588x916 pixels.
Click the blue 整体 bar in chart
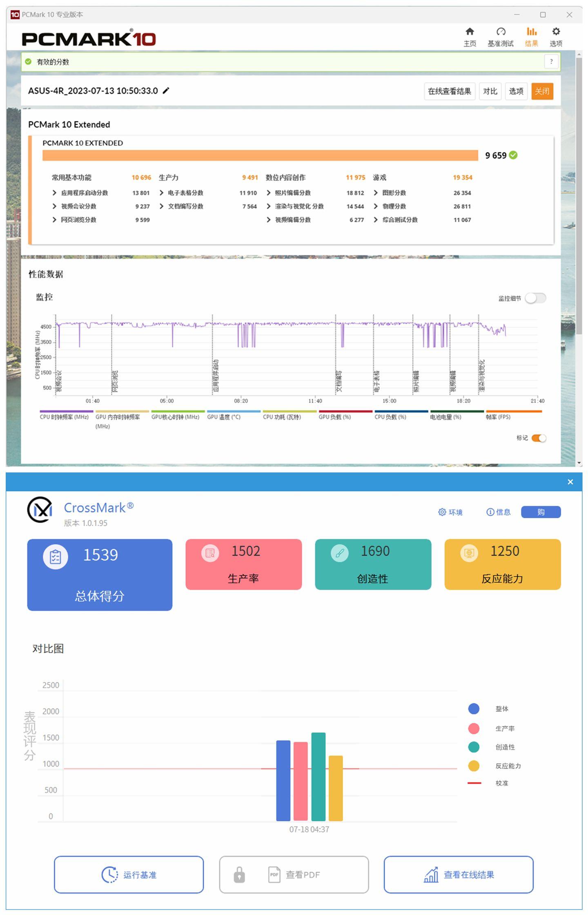point(283,781)
